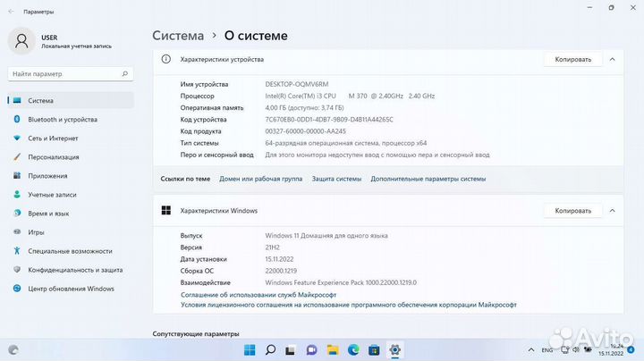Open File Explorer from the taskbar

pos(333,350)
